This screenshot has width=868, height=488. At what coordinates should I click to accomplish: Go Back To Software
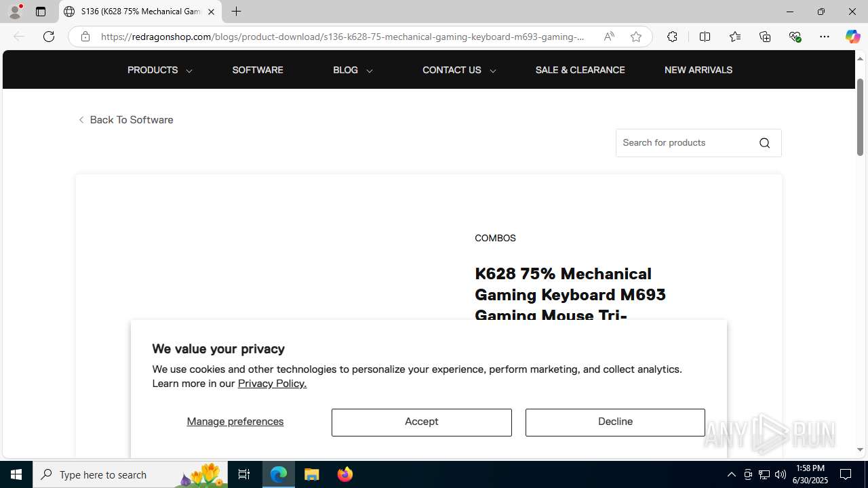click(x=126, y=120)
